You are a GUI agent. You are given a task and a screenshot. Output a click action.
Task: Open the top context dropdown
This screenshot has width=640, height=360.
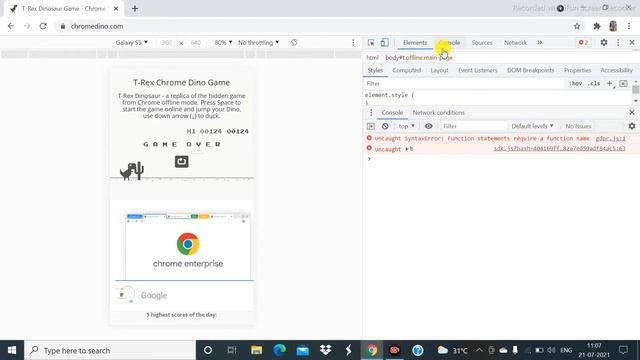tap(407, 126)
